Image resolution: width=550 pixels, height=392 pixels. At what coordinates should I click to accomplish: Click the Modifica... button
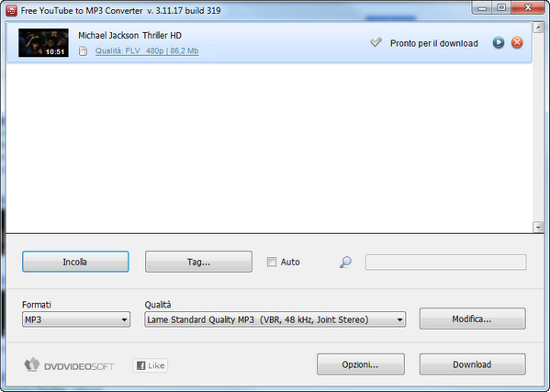coord(473,319)
